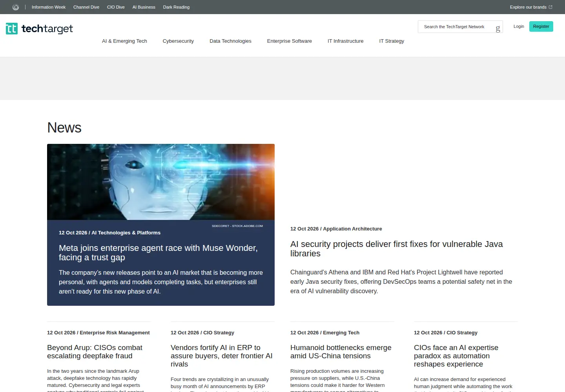Open the CIO Dive brand link
The height and width of the screenshot is (392, 565).
[x=116, y=7]
